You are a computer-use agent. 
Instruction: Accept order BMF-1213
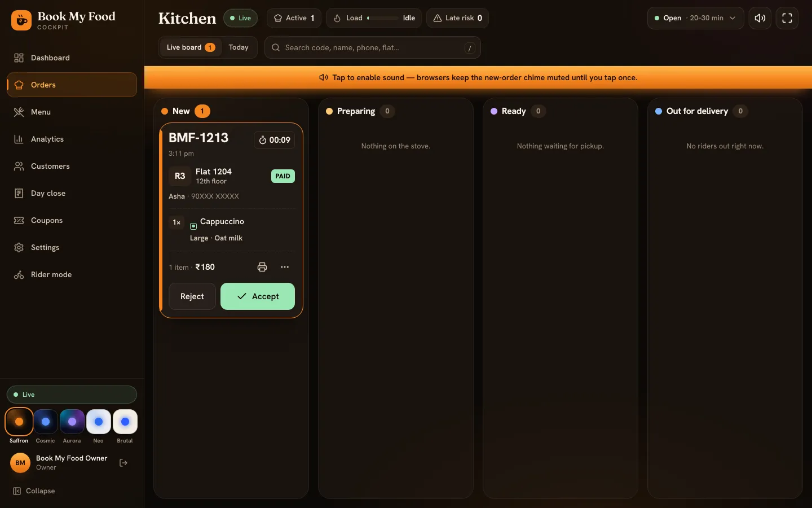click(x=258, y=296)
